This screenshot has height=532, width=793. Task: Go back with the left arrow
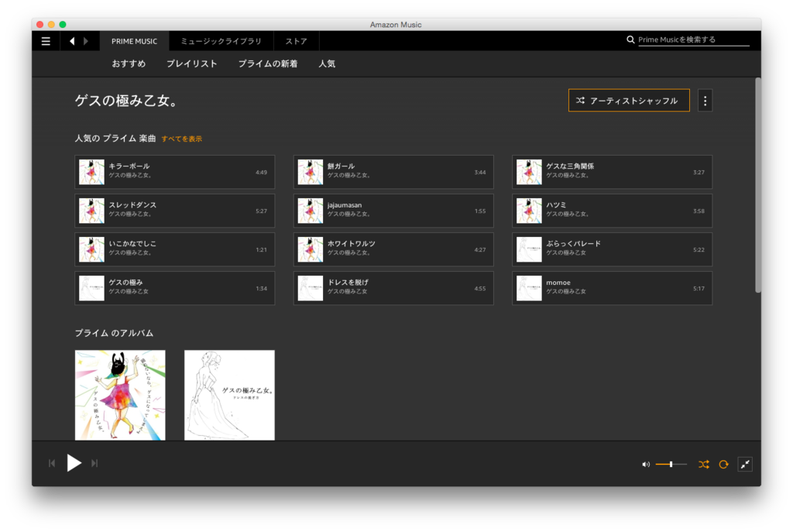point(72,41)
